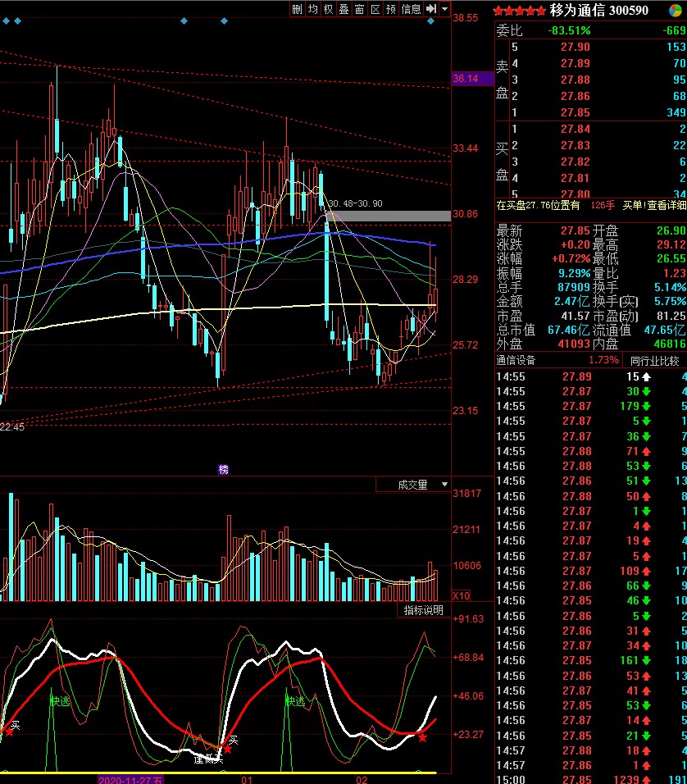Click the 删 toolbar button
This screenshot has width=687, height=784.
[297, 9]
